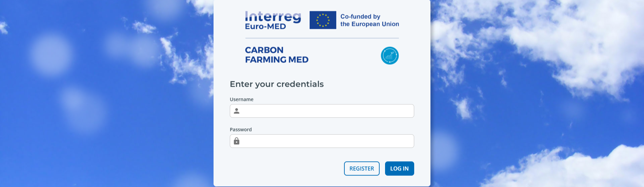The image size is (644, 187).
Task: Click the Euro-MED text under Interreg
Action: pyautogui.click(x=265, y=26)
